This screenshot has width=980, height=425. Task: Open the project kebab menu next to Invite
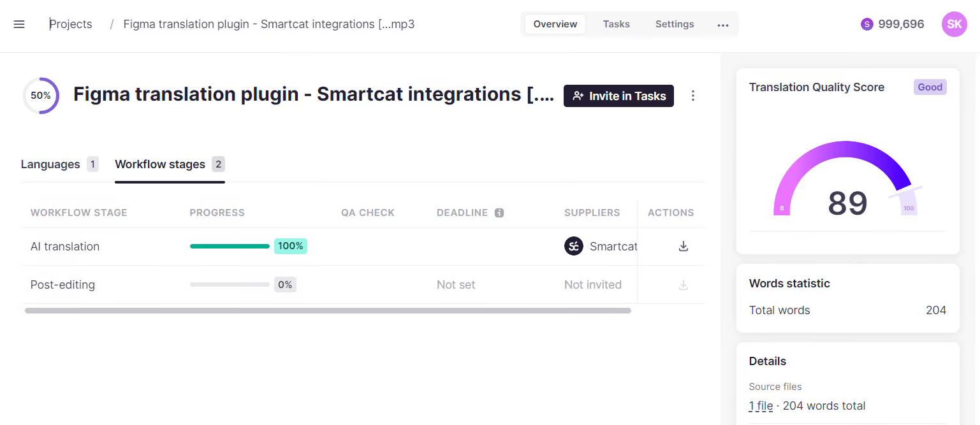(x=693, y=96)
